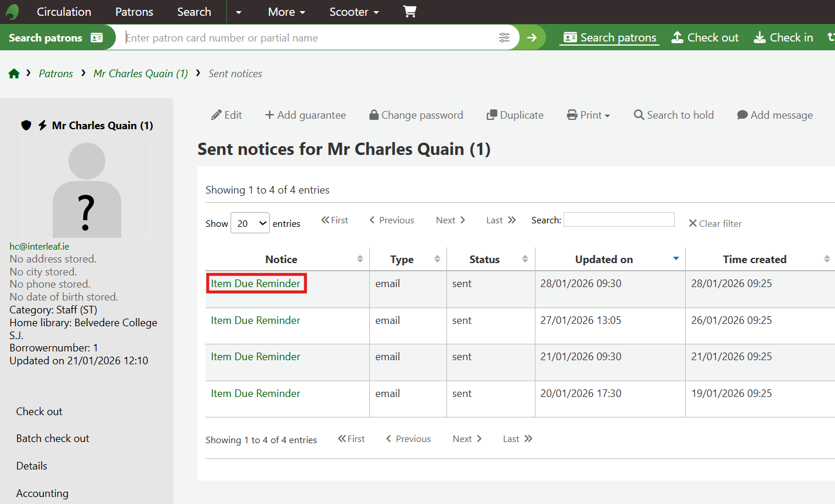This screenshot has width=835, height=504.
Task: Click the Koha leaf logo icon
Action: pyautogui.click(x=12, y=12)
